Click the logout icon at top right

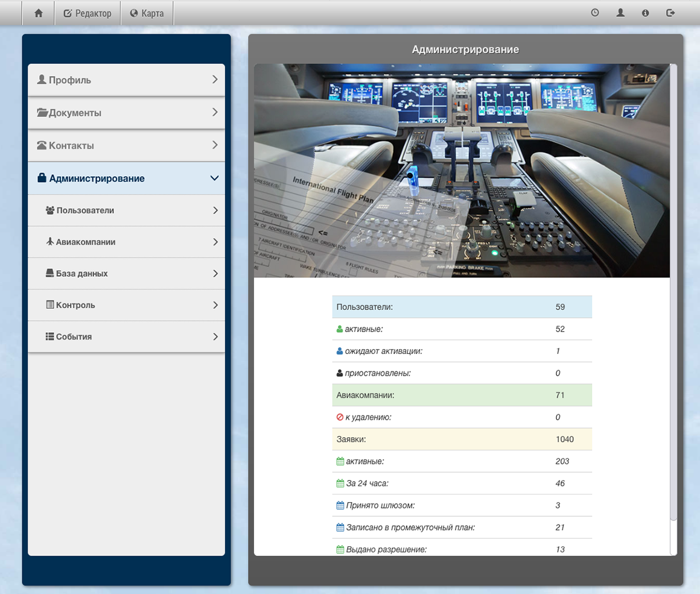670,13
